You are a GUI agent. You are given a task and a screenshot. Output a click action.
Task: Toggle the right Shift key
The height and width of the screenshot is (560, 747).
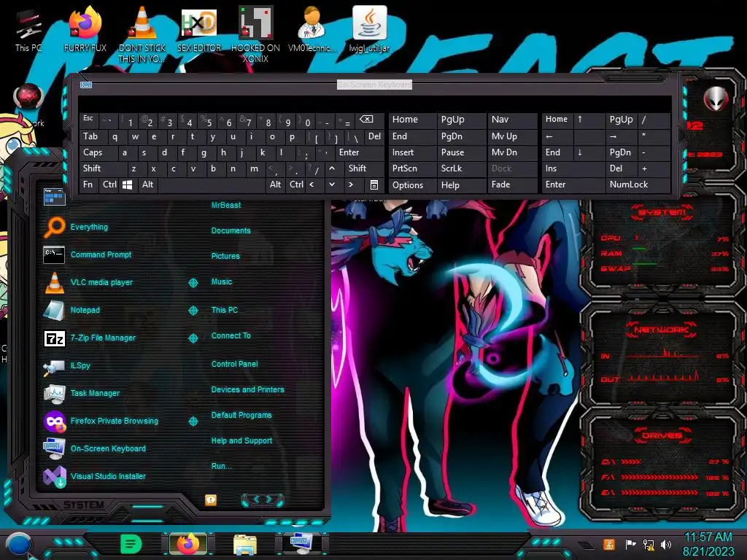click(364, 168)
